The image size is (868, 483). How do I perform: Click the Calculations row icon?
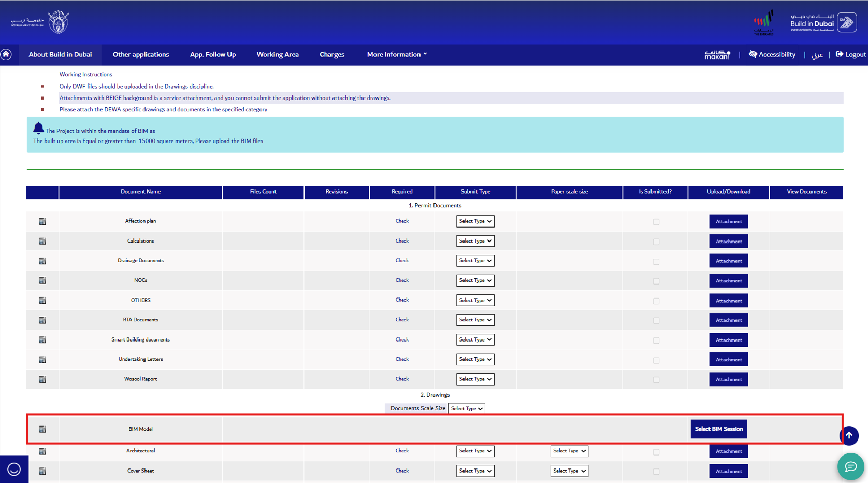42,241
